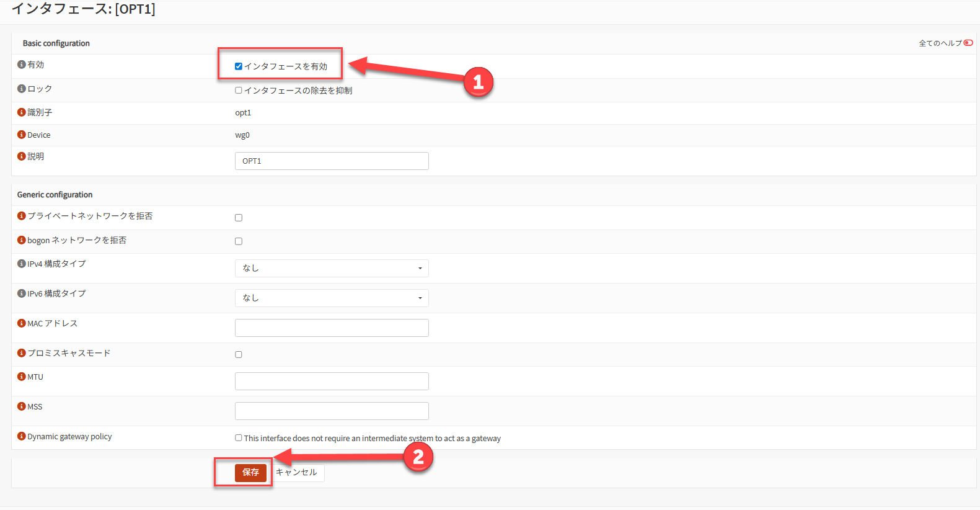
Task: Toggle the 全てのヘルプ help switch
Action: [x=968, y=43]
